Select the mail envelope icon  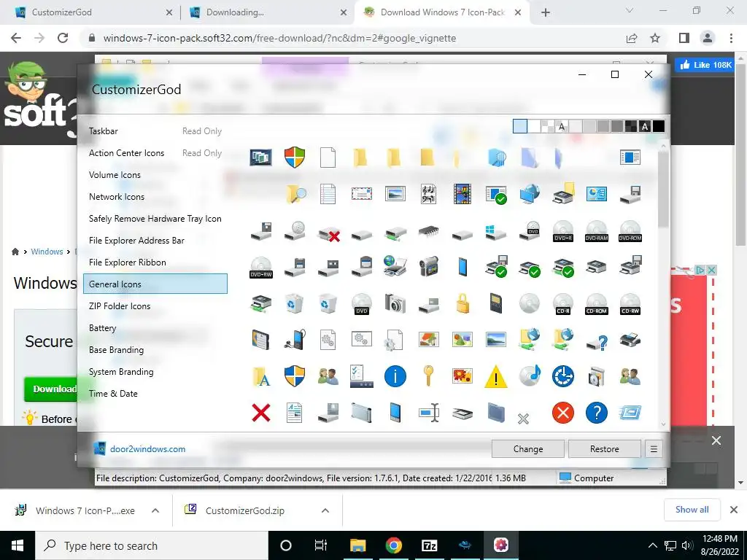coord(362,194)
